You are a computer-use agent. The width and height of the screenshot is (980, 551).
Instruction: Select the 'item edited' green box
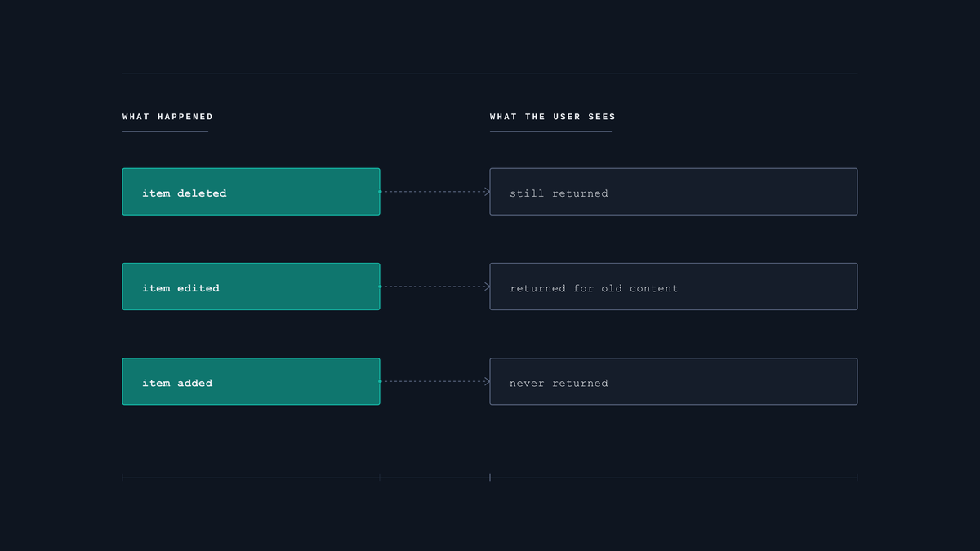(251, 287)
